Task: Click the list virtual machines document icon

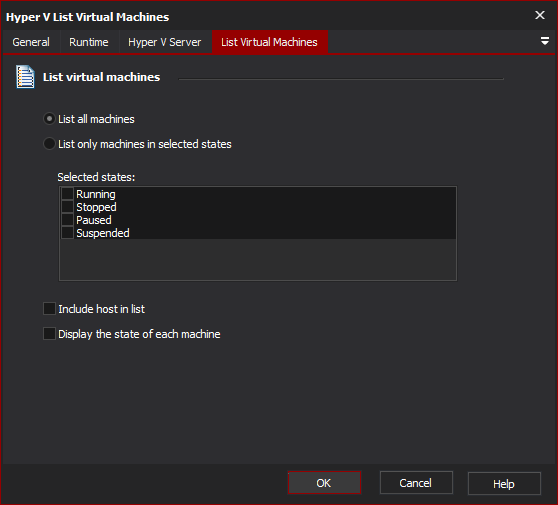Action: 25,77
